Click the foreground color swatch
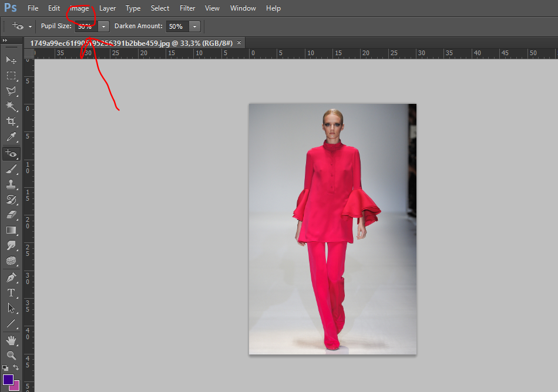The image size is (558, 392). click(x=8, y=380)
